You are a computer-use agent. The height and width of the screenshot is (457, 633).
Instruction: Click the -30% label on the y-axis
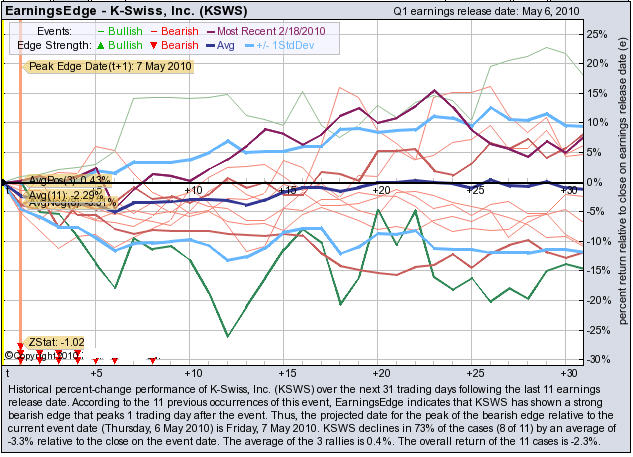click(x=594, y=360)
